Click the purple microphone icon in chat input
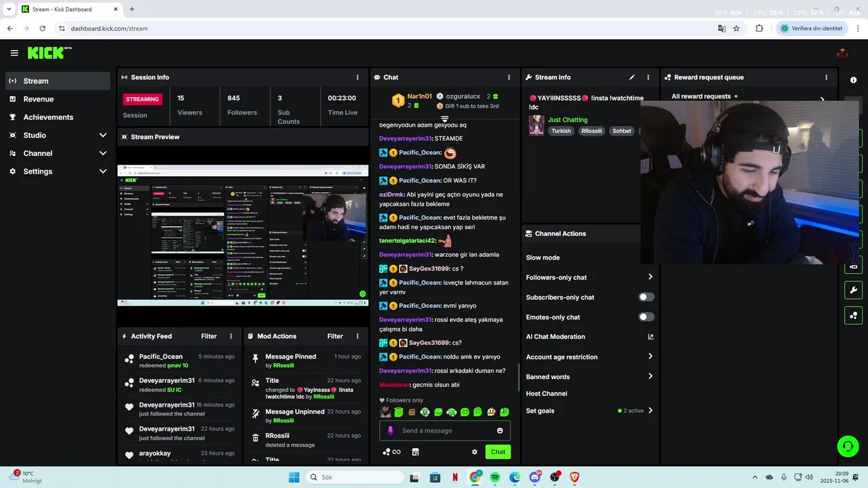Screen dimensions: 868x488 tap(390, 430)
